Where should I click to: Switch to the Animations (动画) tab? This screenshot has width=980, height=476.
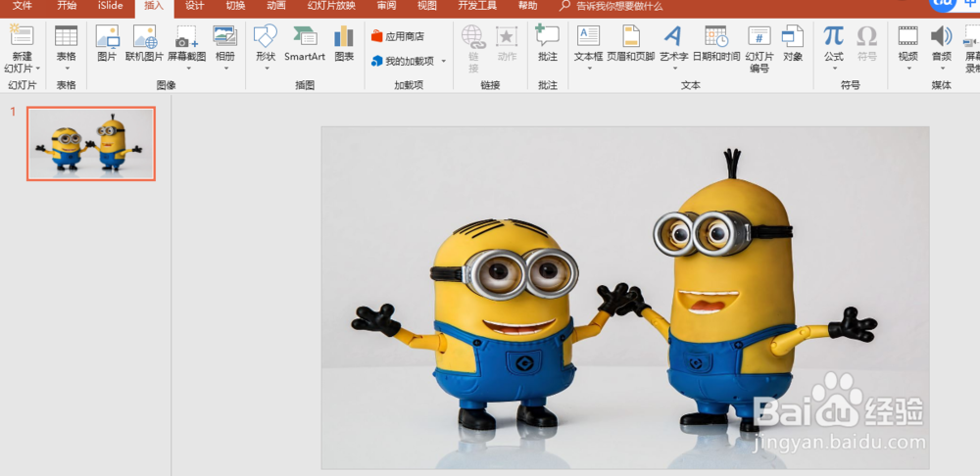(x=276, y=6)
